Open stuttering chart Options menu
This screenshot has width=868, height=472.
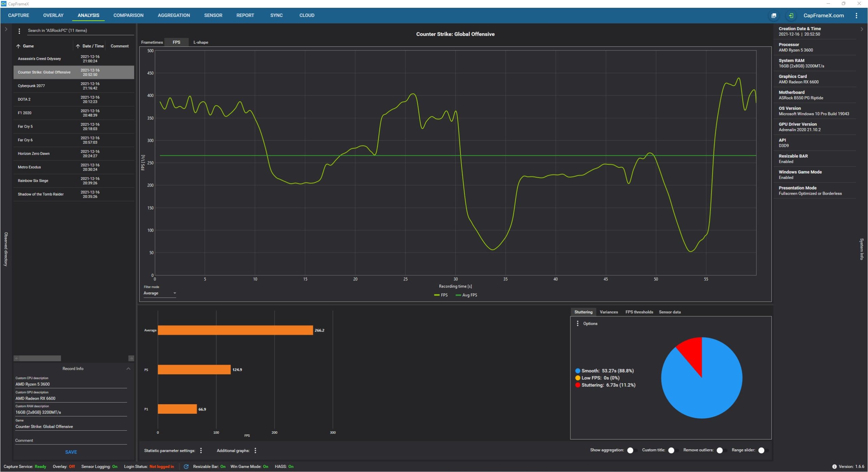click(578, 323)
